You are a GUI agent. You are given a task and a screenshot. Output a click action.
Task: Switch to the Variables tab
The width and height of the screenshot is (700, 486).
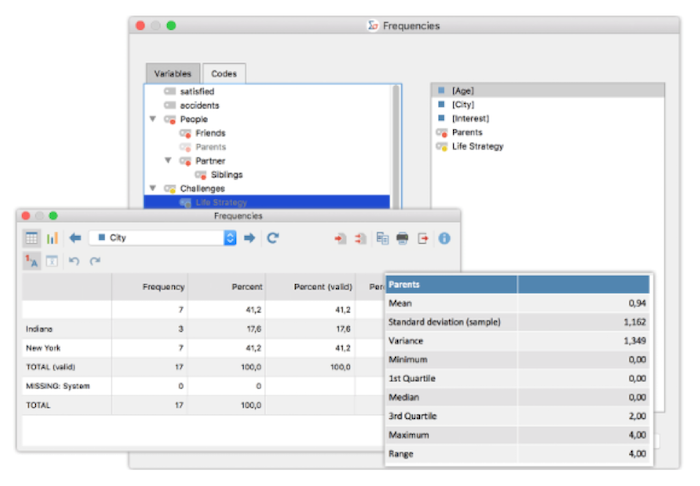coord(172,74)
